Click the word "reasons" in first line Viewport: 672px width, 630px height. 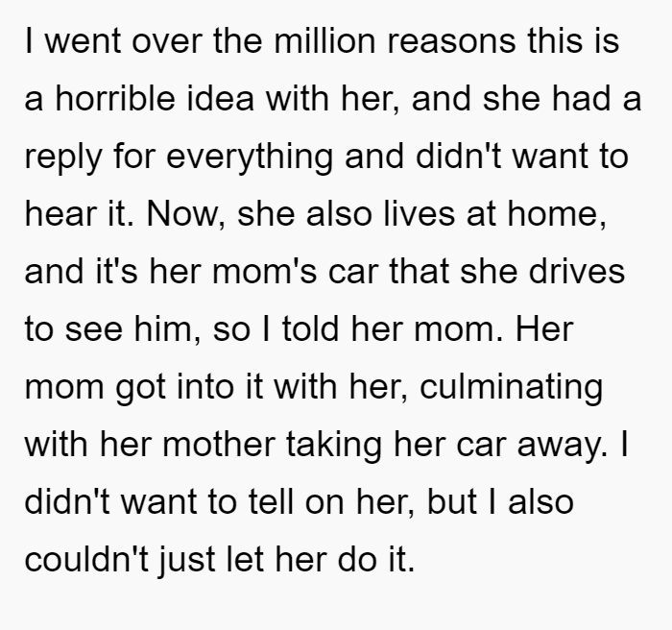[451, 40]
